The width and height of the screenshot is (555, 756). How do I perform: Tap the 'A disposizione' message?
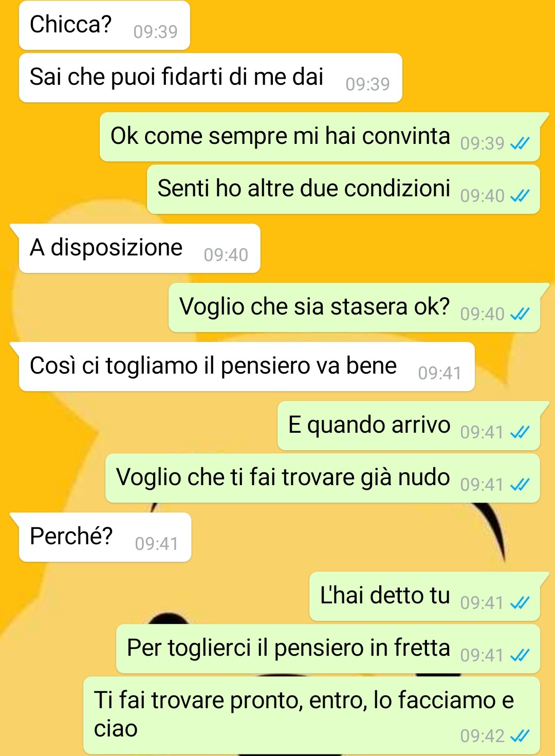139,248
